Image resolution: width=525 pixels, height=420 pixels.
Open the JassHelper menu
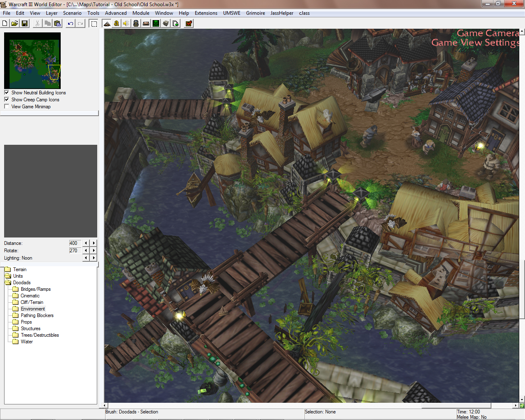(282, 13)
